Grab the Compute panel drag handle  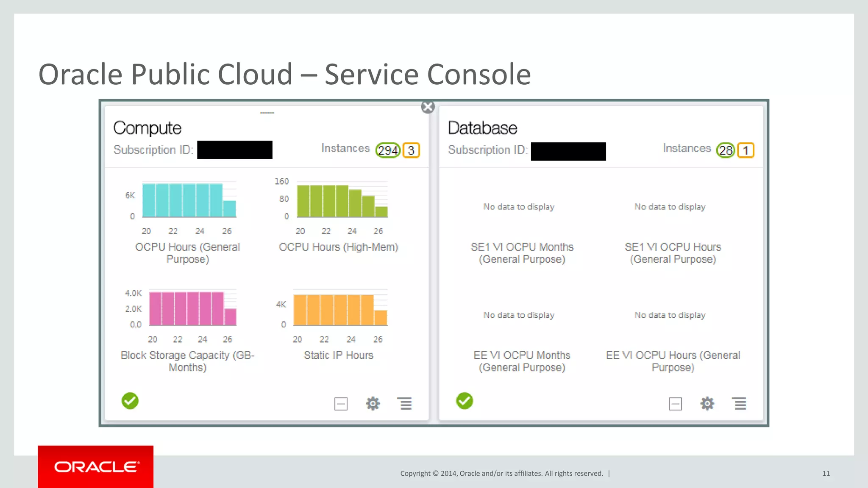pos(267,113)
